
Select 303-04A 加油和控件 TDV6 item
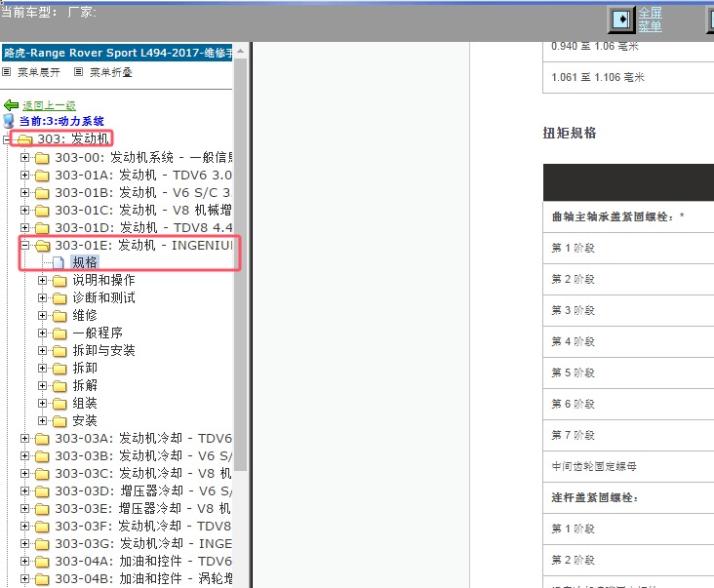click(143, 561)
